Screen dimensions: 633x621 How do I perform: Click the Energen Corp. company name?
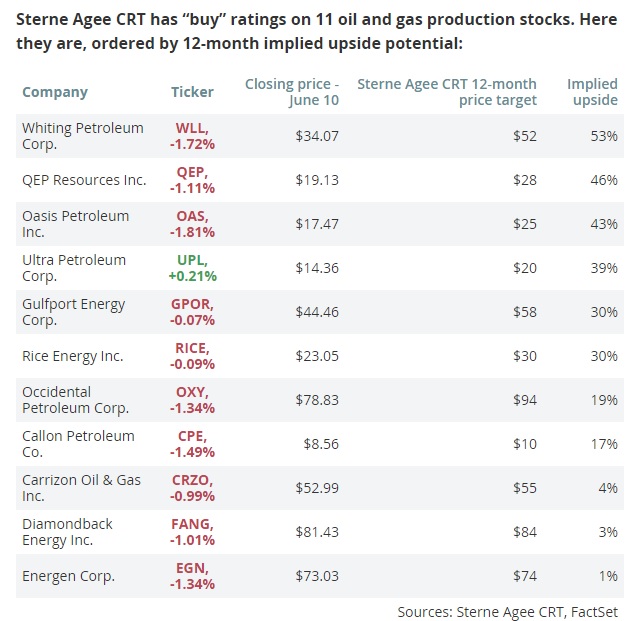click(68, 576)
